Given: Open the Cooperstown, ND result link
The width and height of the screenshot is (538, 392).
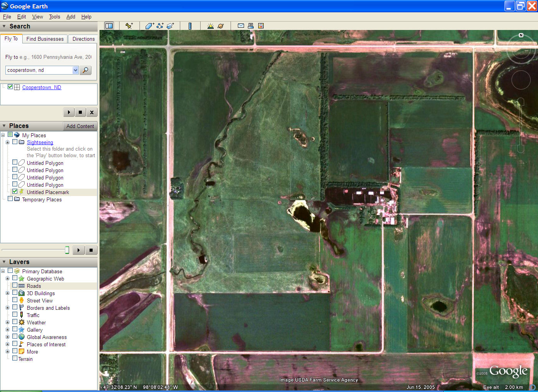Looking at the screenshot, I should coord(42,87).
